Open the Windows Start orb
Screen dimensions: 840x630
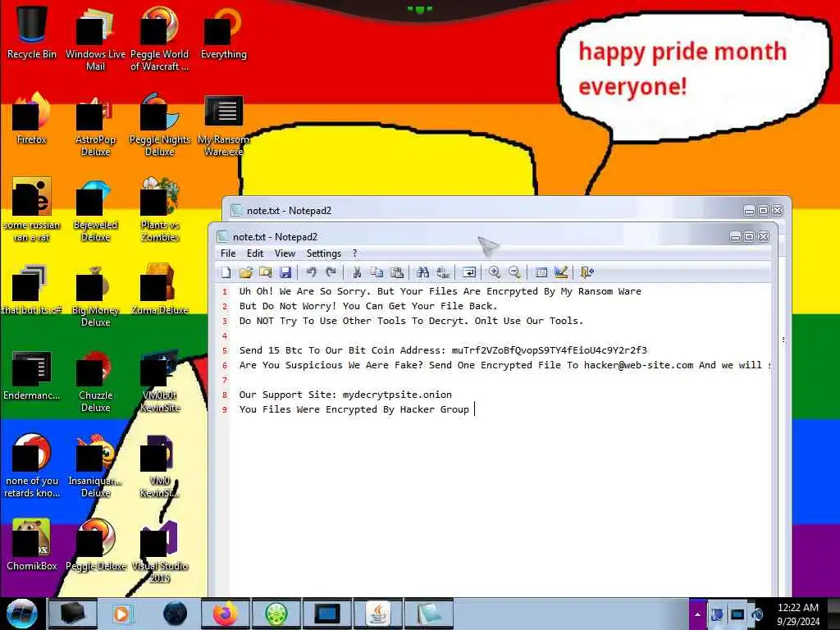pyautogui.click(x=21, y=614)
